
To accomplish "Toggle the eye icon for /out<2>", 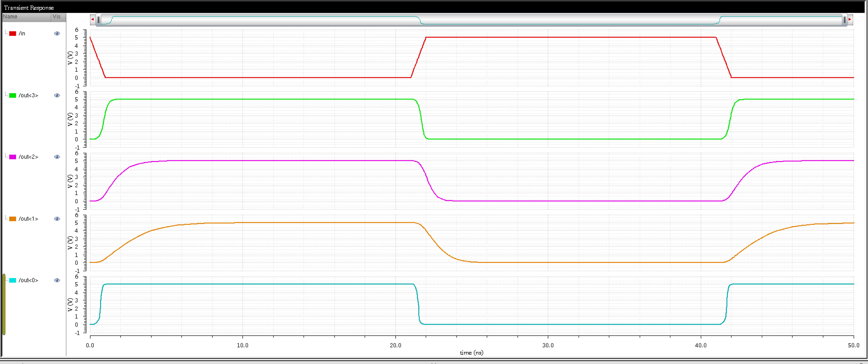I will 57,157.
